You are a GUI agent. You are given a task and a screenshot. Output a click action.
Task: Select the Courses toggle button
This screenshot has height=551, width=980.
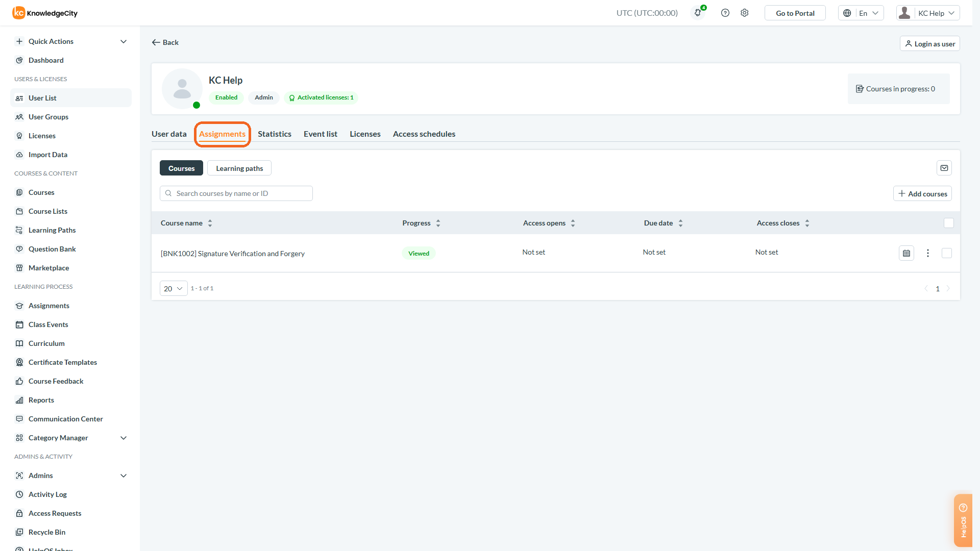[181, 168]
